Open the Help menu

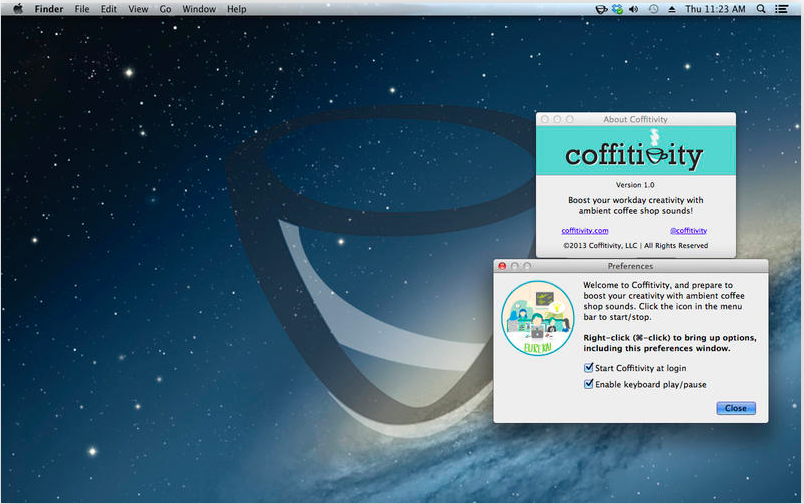point(236,9)
